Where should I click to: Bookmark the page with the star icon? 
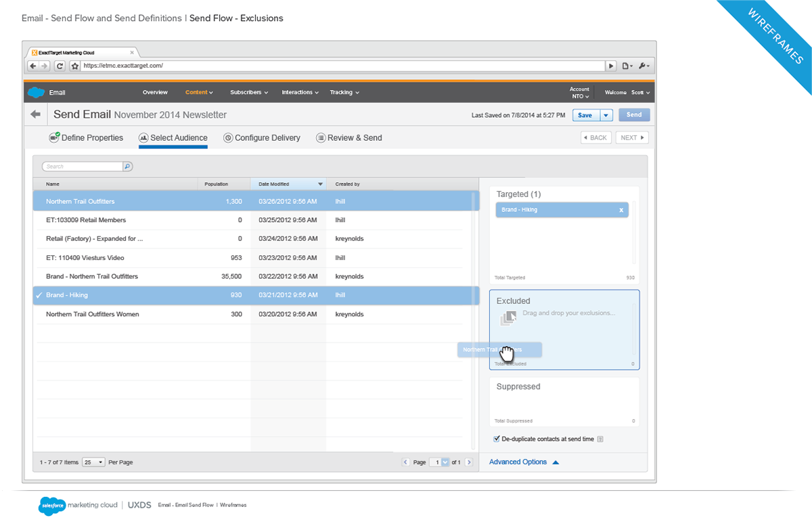coord(75,66)
